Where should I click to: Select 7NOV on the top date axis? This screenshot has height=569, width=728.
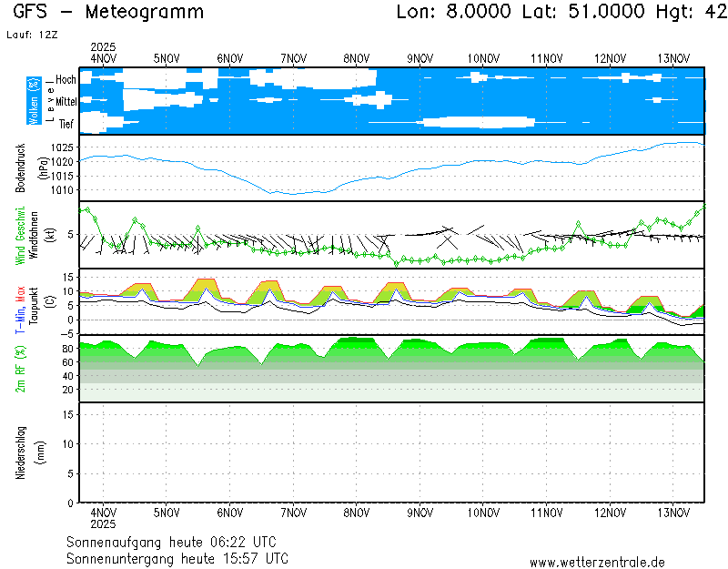coord(293,58)
